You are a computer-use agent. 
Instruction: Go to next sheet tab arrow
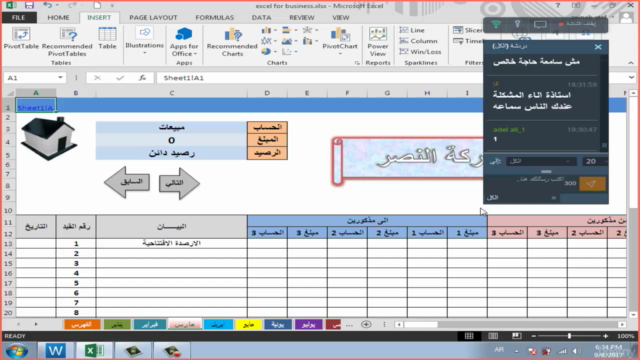point(36,324)
